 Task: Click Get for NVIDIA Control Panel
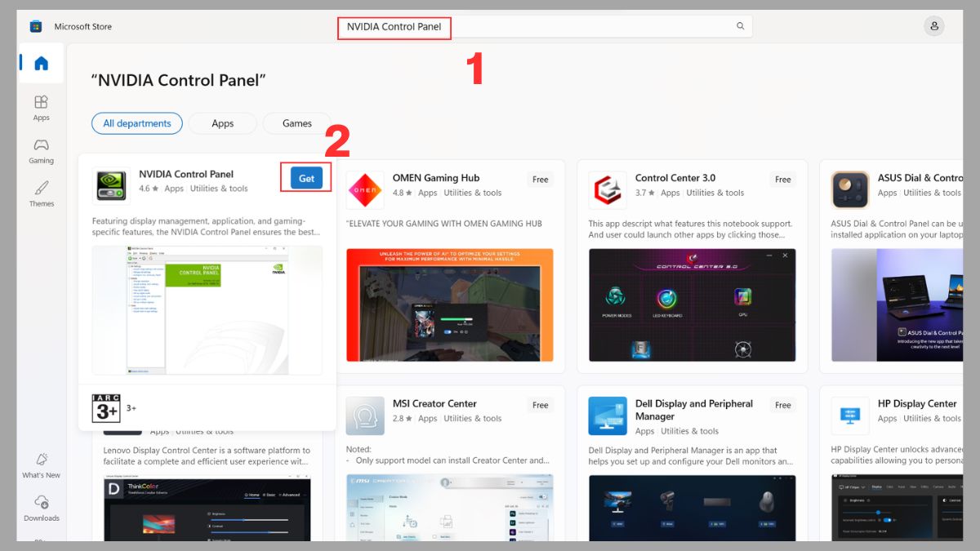coord(306,178)
